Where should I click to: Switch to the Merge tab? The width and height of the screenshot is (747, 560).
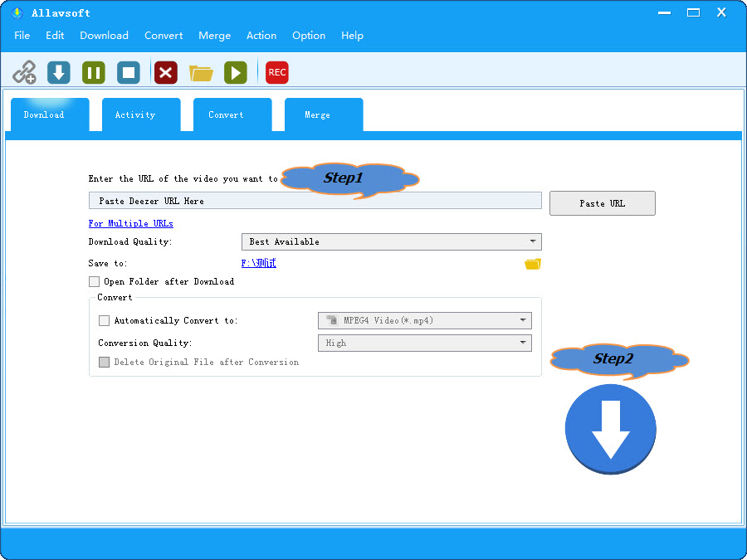(324, 114)
